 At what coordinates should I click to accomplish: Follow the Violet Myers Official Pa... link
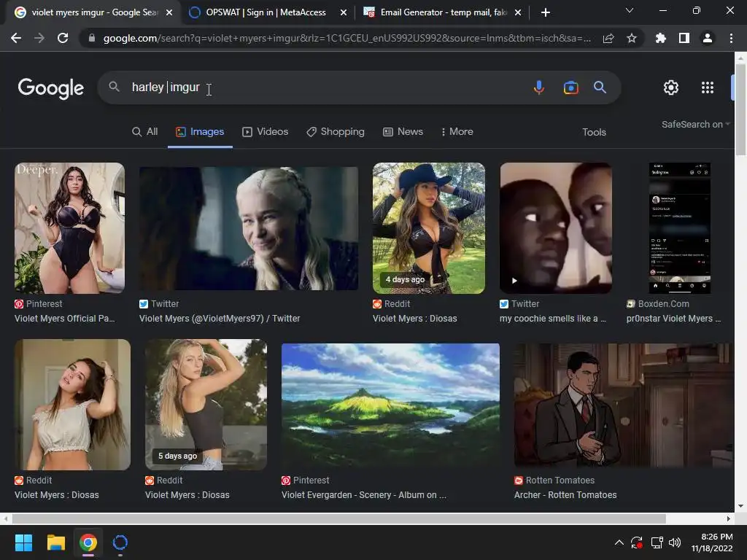click(65, 319)
